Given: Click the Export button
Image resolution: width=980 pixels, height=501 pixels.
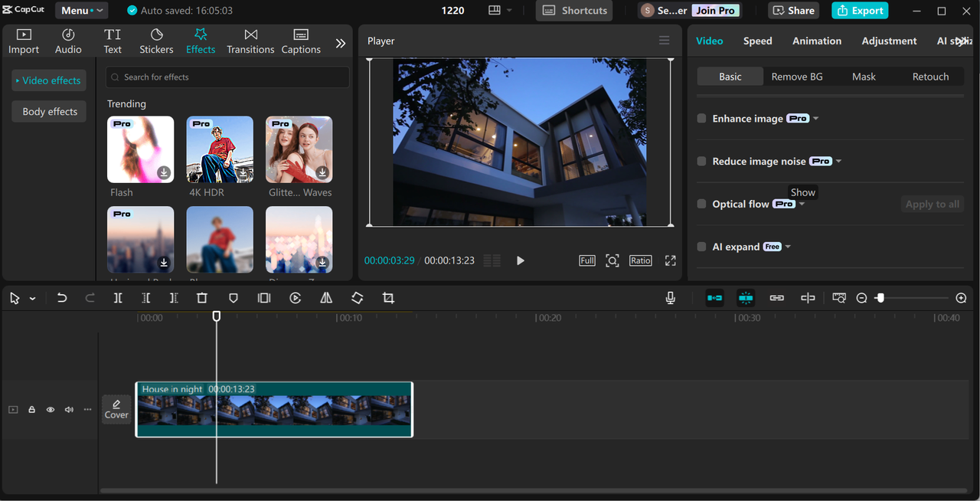Looking at the screenshot, I should [860, 11].
